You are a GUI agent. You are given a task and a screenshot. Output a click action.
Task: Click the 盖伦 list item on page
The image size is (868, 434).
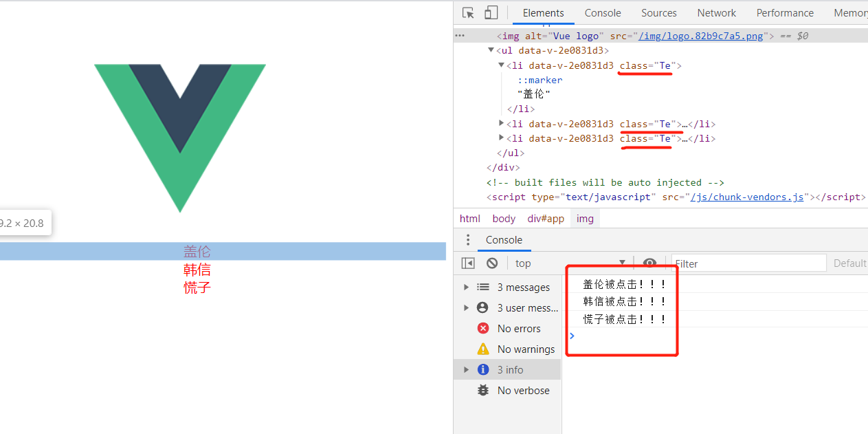(x=197, y=252)
